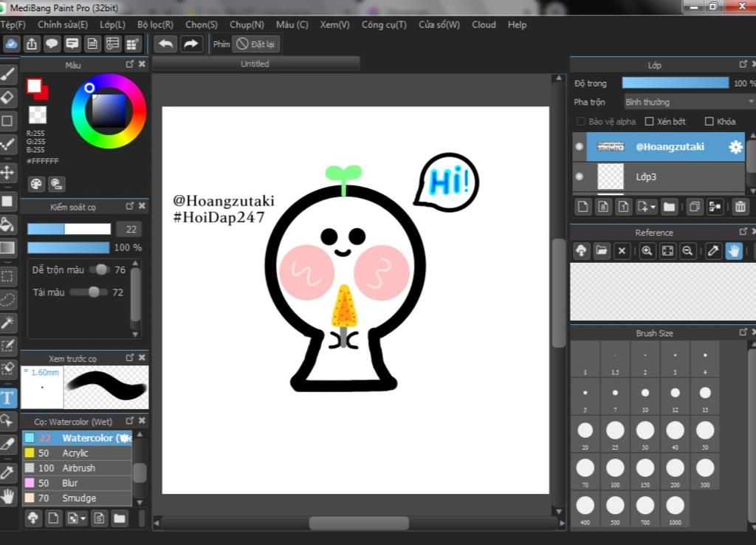Select the Move tool
756x545 pixels.
coord(7,172)
